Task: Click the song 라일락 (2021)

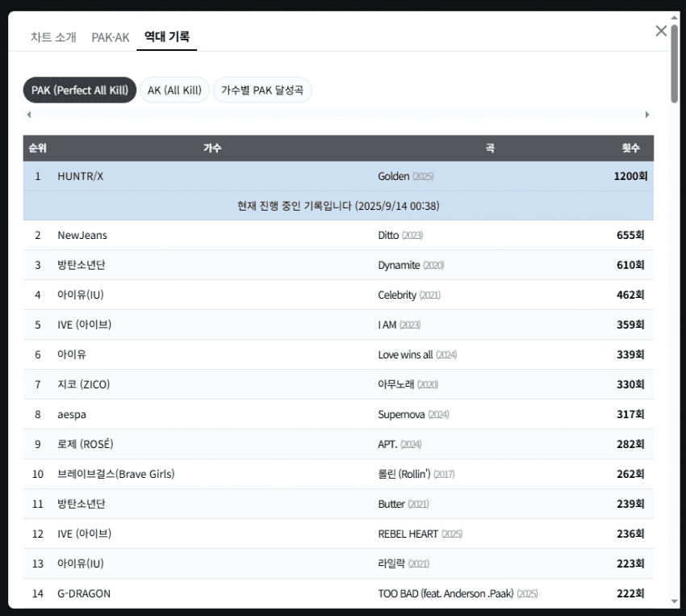Action: click(404, 564)
